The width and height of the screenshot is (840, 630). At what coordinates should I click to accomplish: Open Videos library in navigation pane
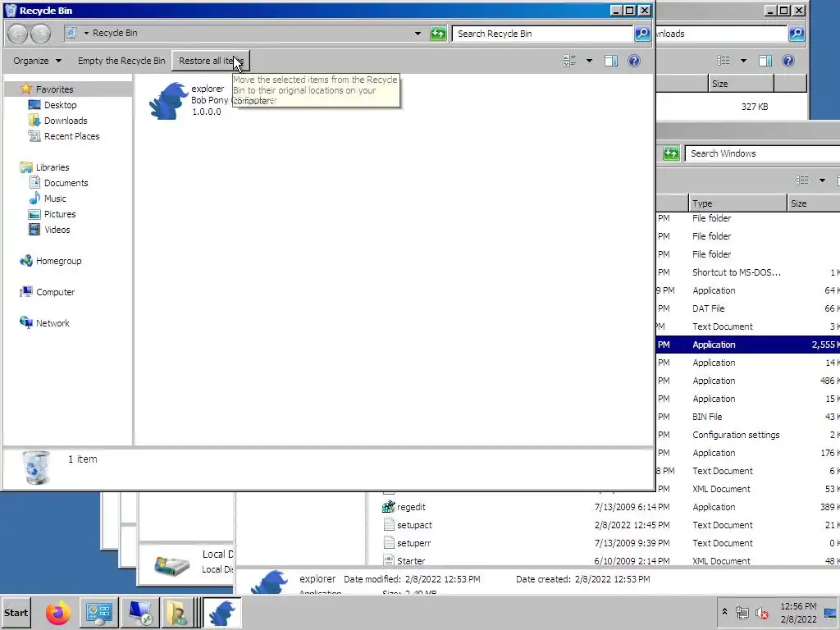(57, 230)
